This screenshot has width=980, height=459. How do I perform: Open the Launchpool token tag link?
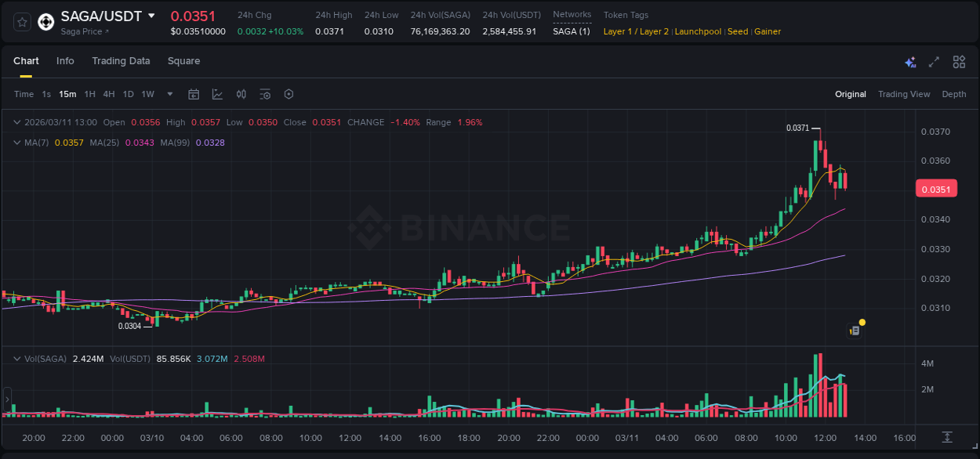698,31
